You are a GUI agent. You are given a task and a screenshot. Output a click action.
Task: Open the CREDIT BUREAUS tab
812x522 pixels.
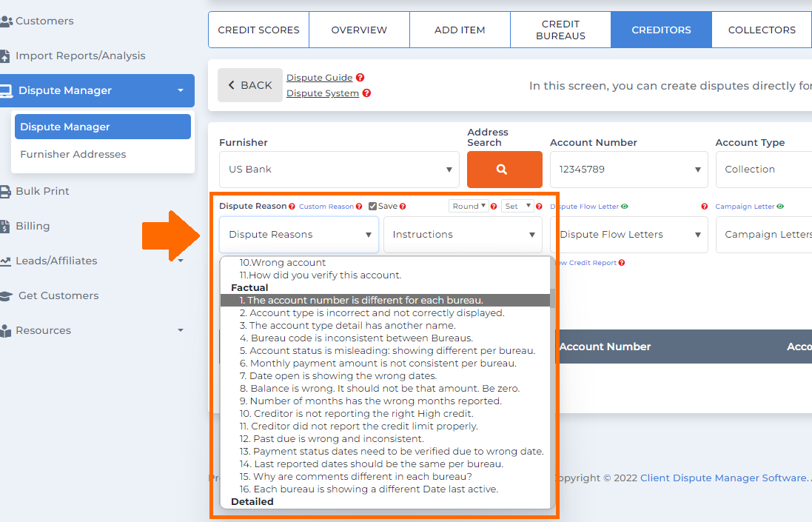click(560, 30)
